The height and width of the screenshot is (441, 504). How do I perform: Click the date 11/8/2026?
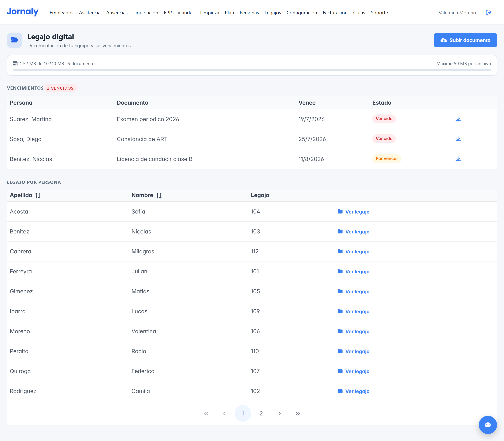pyautogui.click(x=311, y=159)
